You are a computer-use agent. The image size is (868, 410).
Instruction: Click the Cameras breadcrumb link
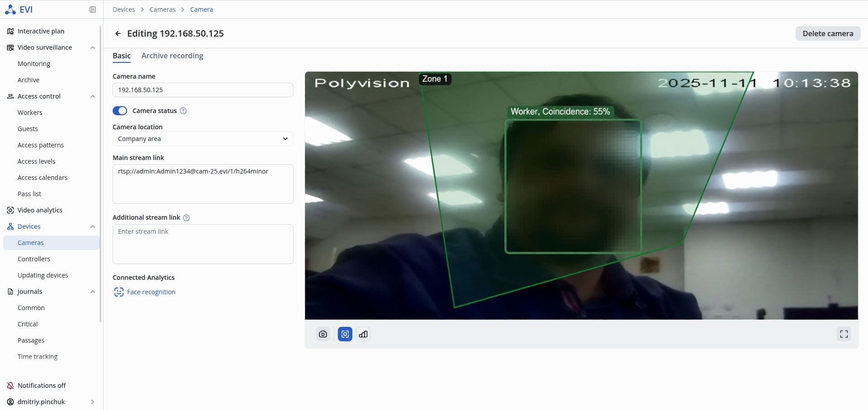click(x=162, y=9)
